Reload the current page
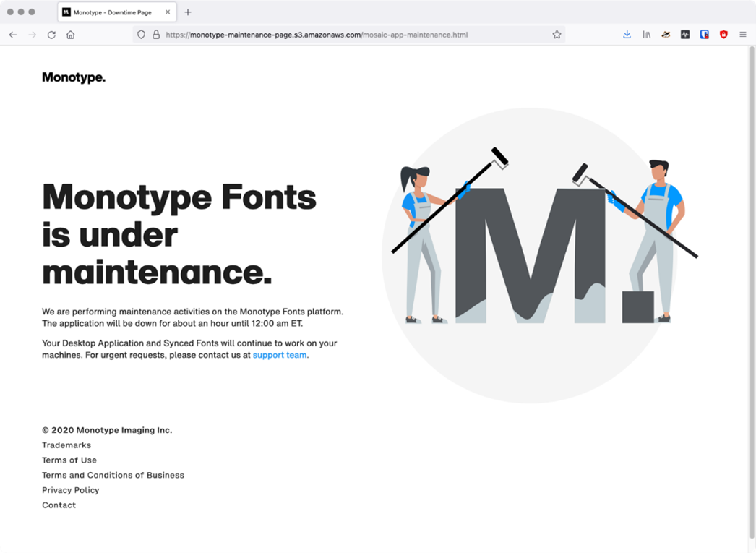 click(51, 35)
